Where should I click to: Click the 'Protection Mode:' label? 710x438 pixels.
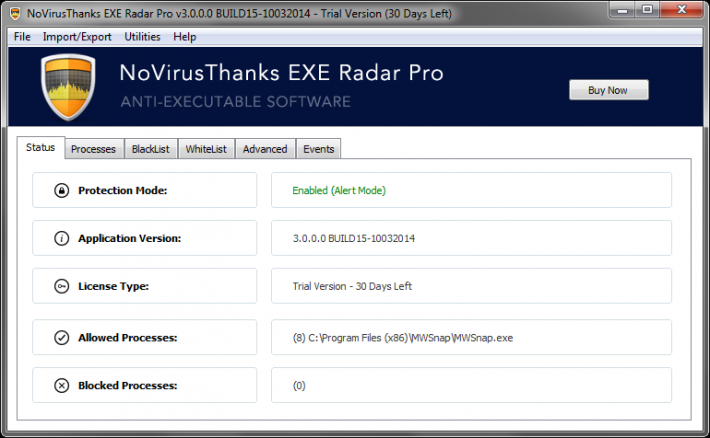tap(123, 190)
